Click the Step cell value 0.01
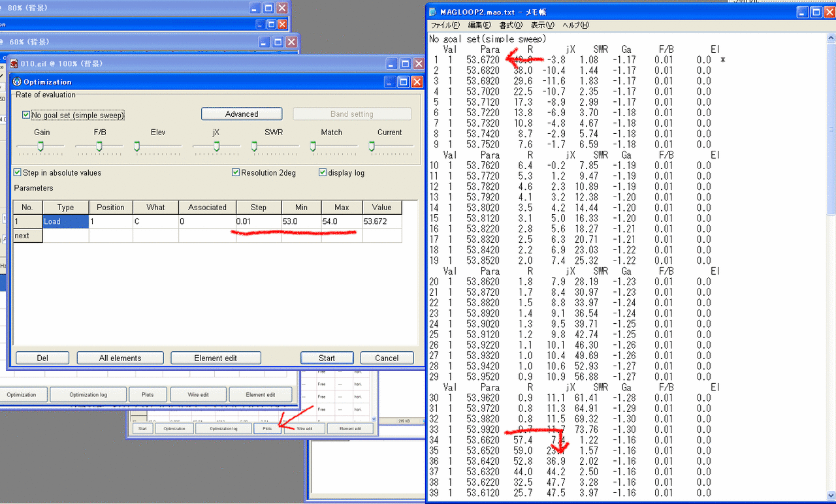Screen dimensions: 836x504 pos(259,221)
